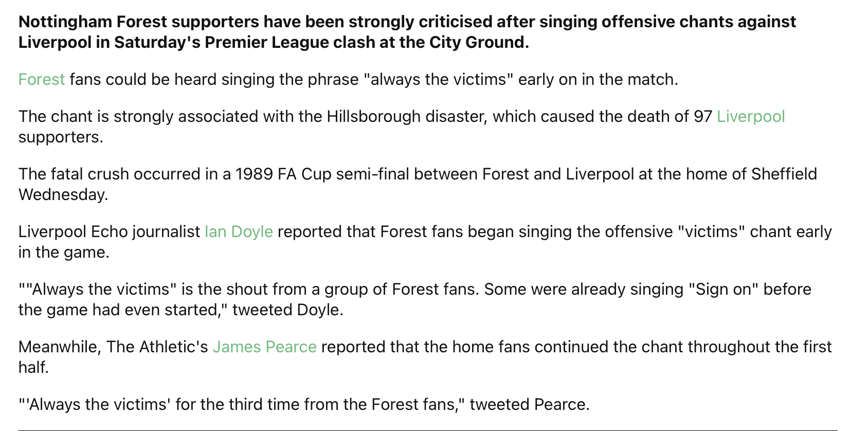Click the horizontal divider below the article
868x431 pixels.
428,430
